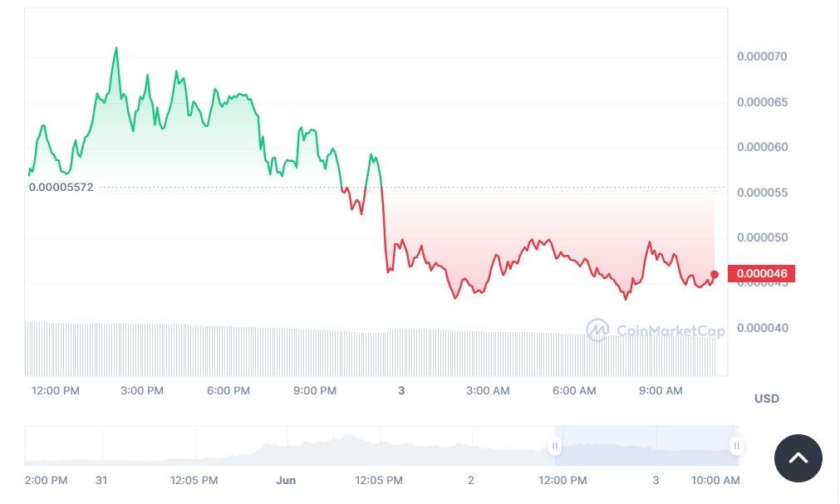The image size is (840, 504).
Task: Click the 31 date label in the navigator
Action: [x=101, y=480]
